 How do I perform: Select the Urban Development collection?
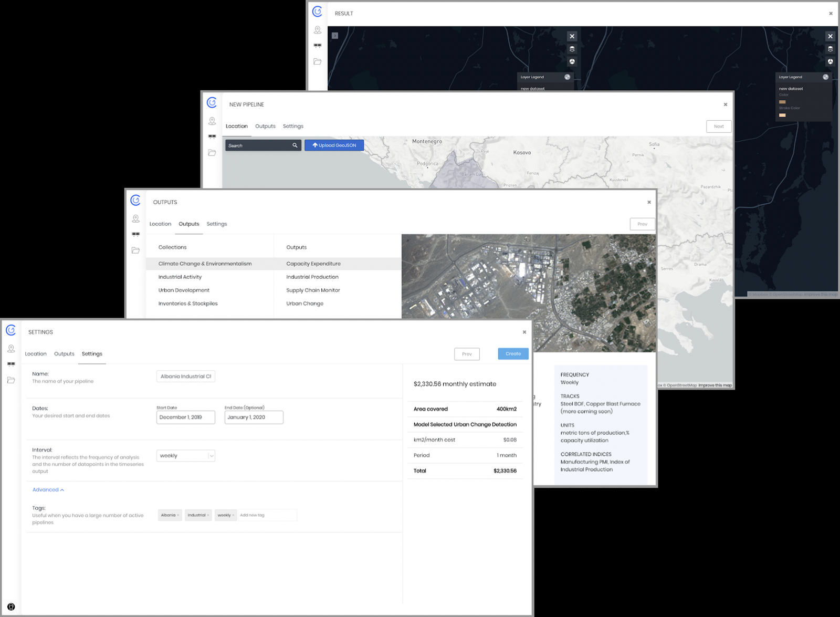pyautogui.click(x=184, y=290)
